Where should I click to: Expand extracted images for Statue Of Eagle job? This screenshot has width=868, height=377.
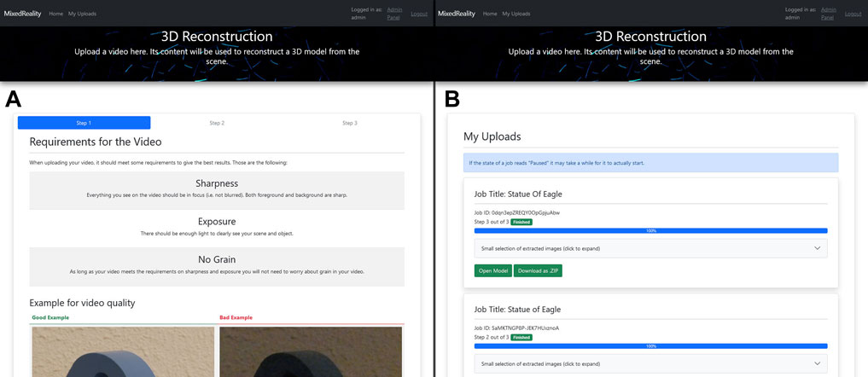(650, 248)
